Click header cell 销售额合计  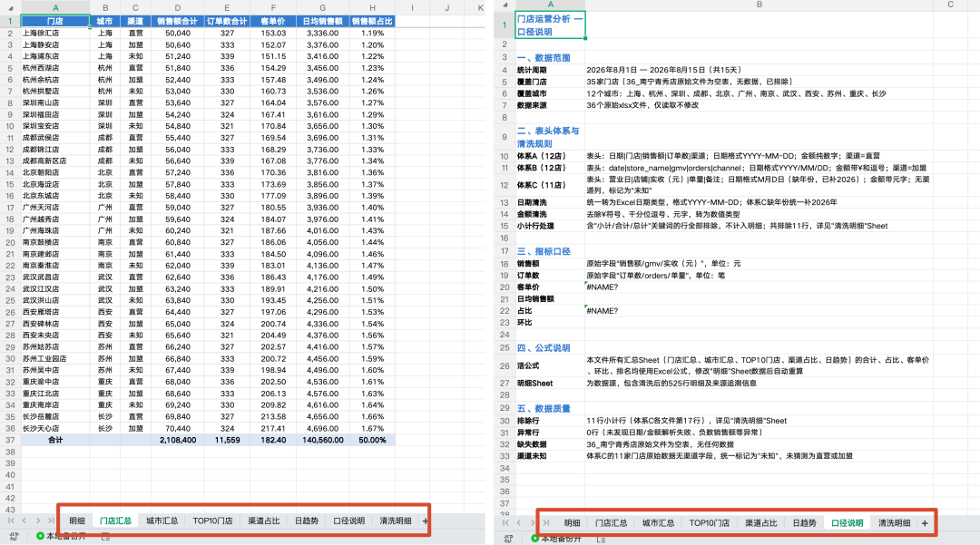[x=178, y=21]
